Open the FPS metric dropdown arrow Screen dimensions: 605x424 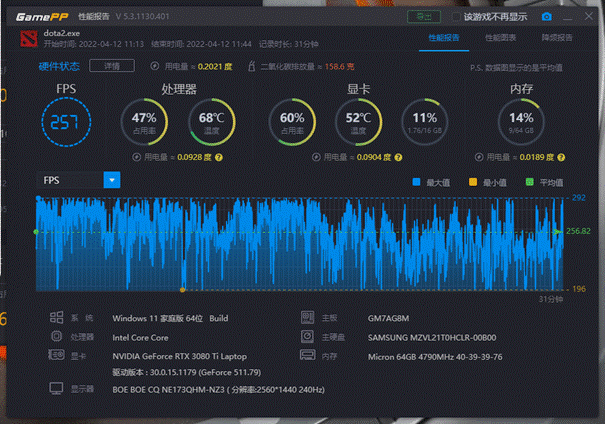click(x=112, y=180)
